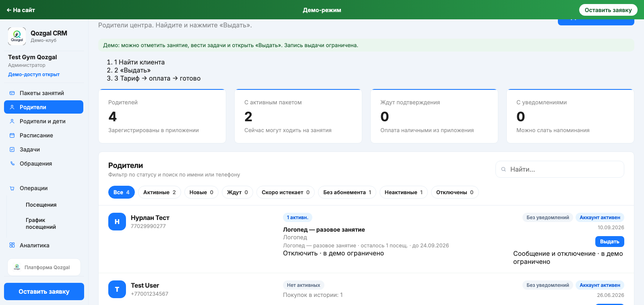Click the С уведомлениями card
Screen dimensions: 644x305
(x=570, y=116)
